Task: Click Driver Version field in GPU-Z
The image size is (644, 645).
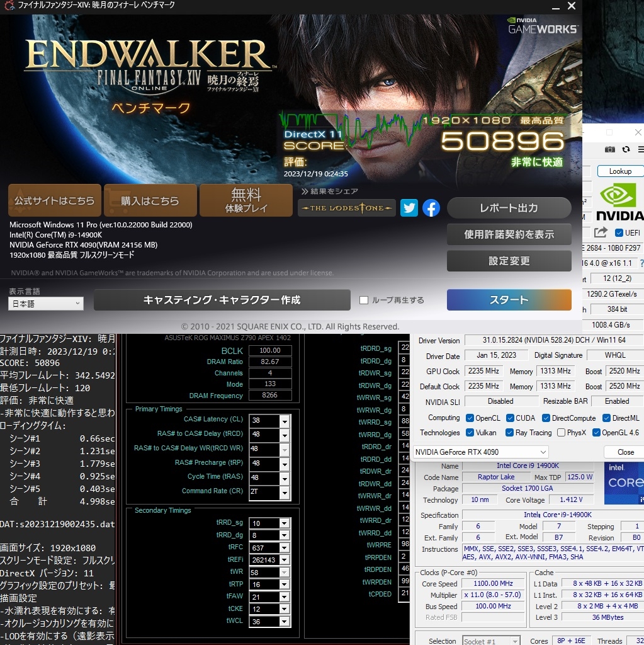Action: pyautogui.click(x=554, y=340)
